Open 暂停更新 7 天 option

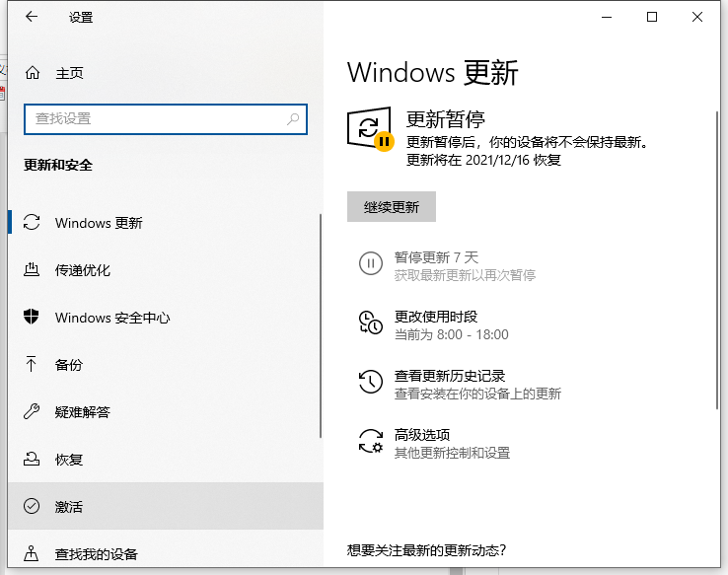pos(435,257)
